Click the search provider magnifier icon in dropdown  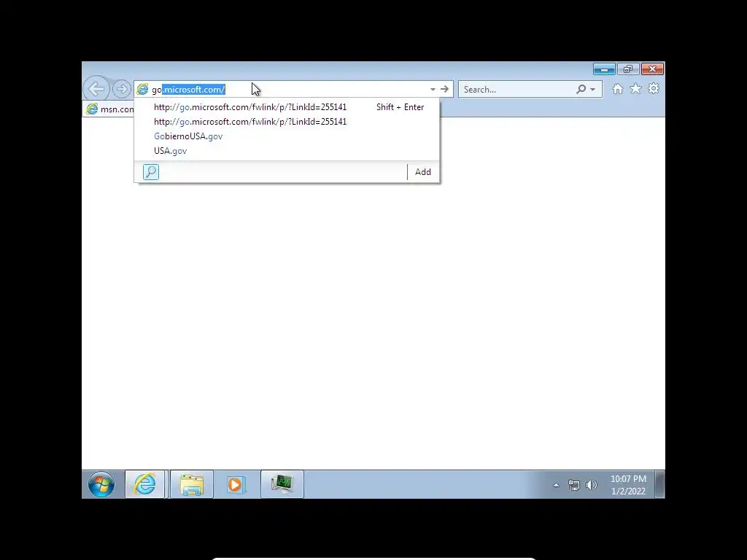pos(151,172)
